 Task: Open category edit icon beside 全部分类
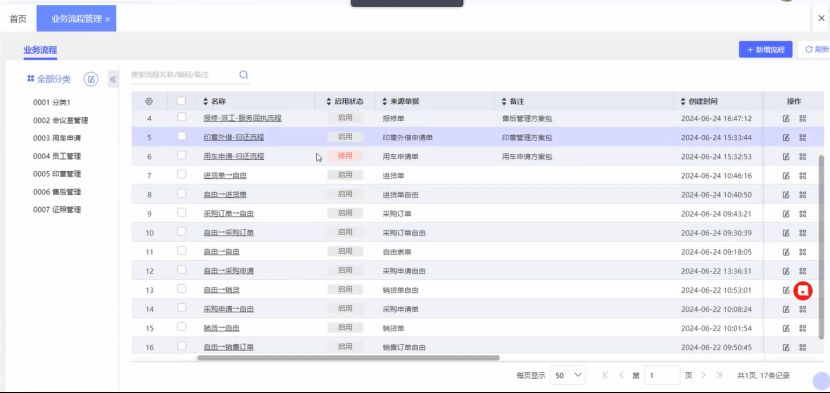point(91,79)
